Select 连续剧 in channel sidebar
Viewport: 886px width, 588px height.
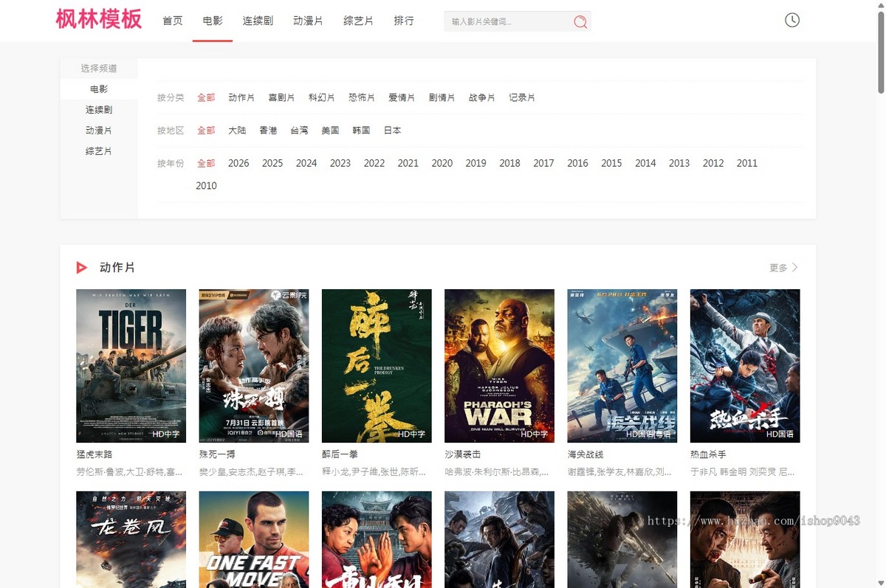[x=99, y=110]
